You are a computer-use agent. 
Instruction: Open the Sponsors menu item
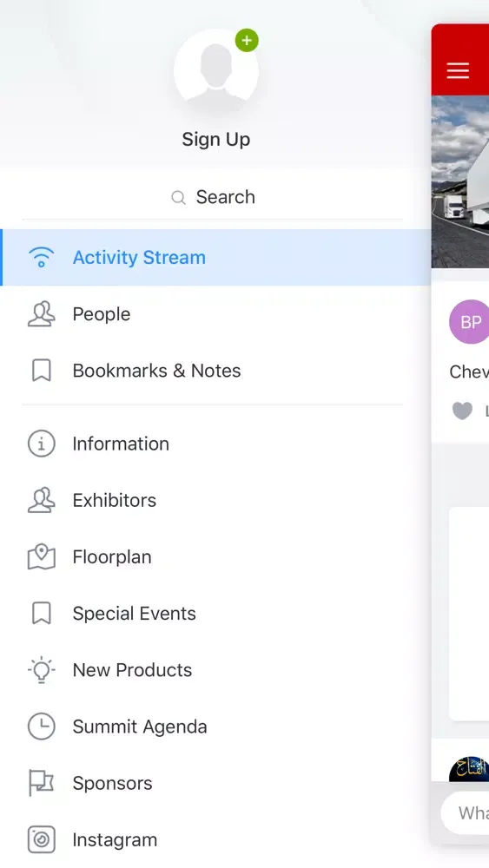pos(215,783)
